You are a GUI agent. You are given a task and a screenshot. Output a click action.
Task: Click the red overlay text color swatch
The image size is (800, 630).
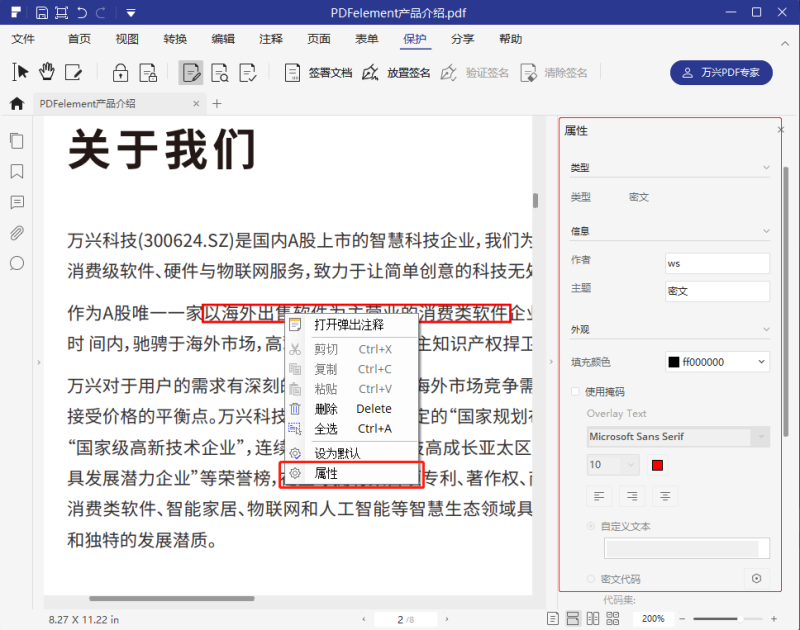tap(657, 463)
